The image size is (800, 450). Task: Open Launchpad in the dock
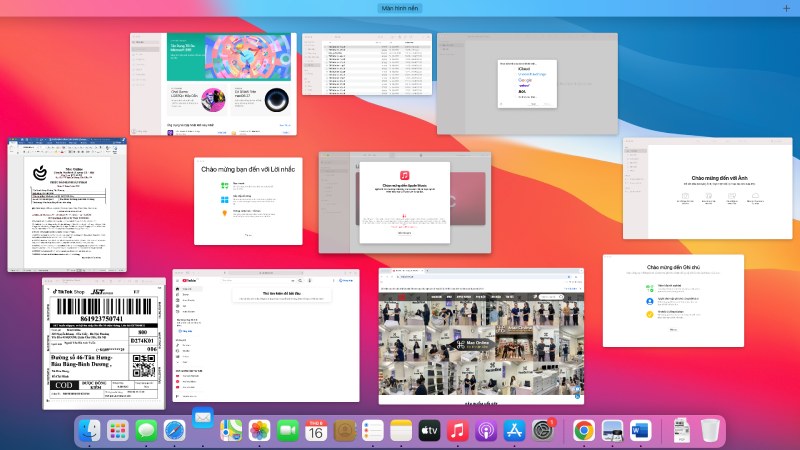pos(118,431)
